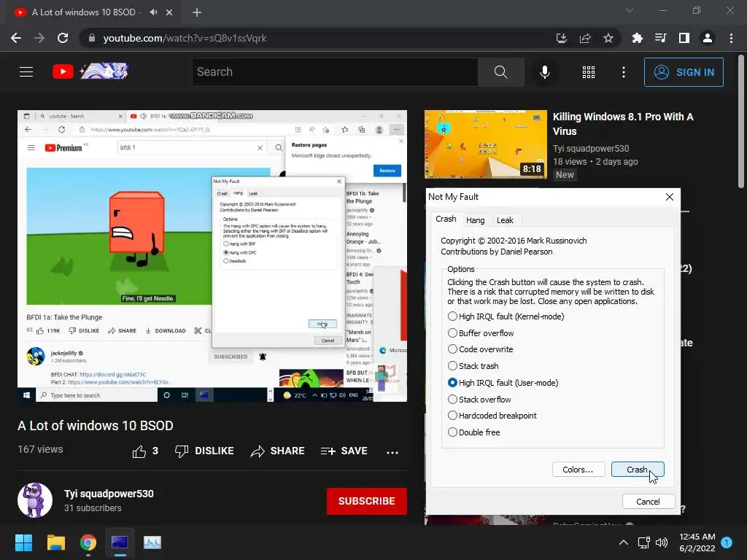Close the Not My Fault dialog
The image size is (747, 560).
click(x=670, y=197)
